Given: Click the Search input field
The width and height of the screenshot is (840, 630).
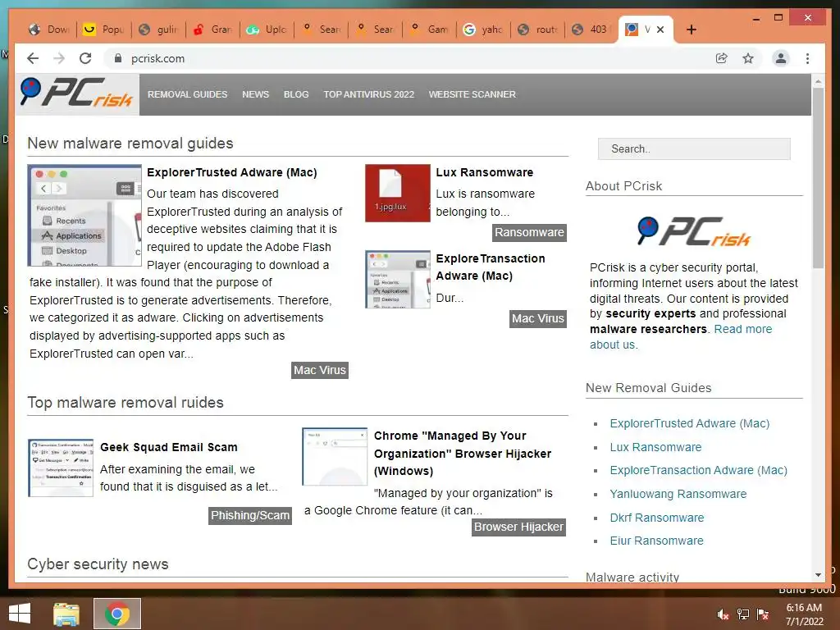Looking at the screenshot, I should [x=694, y=149].
